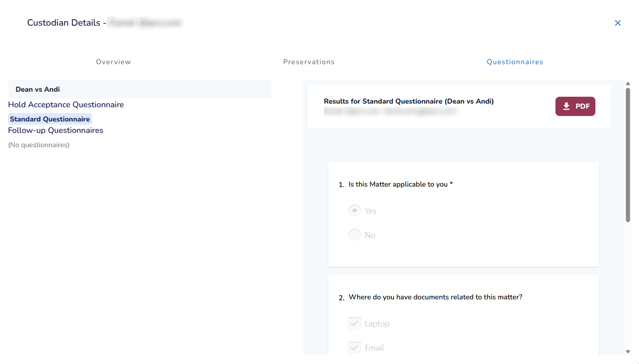Close the Custodian Details dialog
Screen dimensions: 639x364
point(617,23)
